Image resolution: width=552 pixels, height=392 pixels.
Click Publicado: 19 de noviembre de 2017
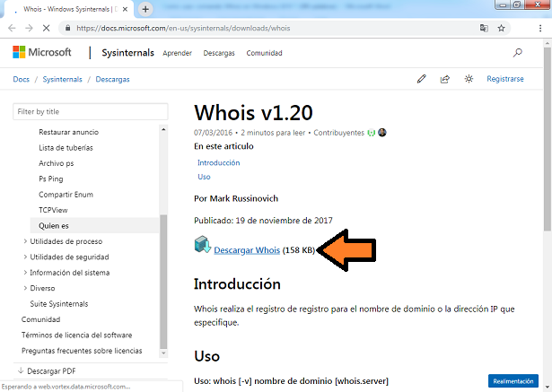point(263,221)
